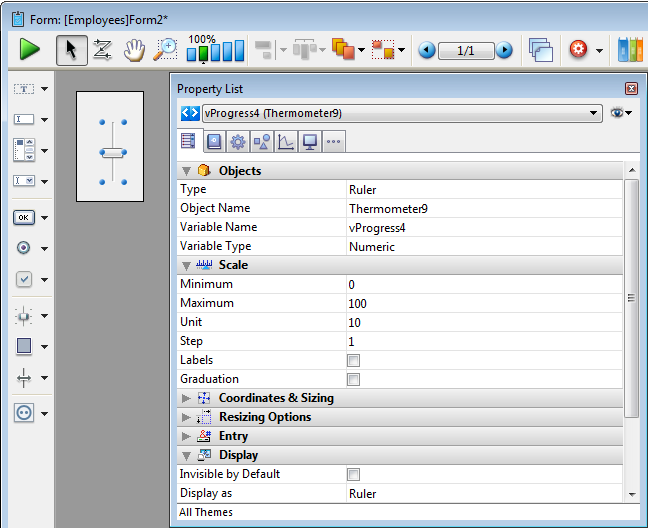The width and height of the screenshot is (648, 528).
Task: Open the vProgress4 object selector dropdown
Action: 595,113
